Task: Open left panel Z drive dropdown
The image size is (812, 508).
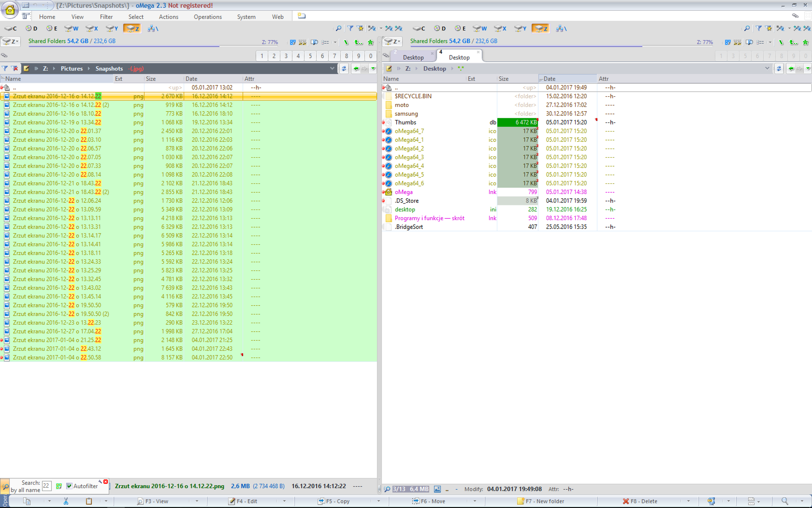Action: click(10, 42)
